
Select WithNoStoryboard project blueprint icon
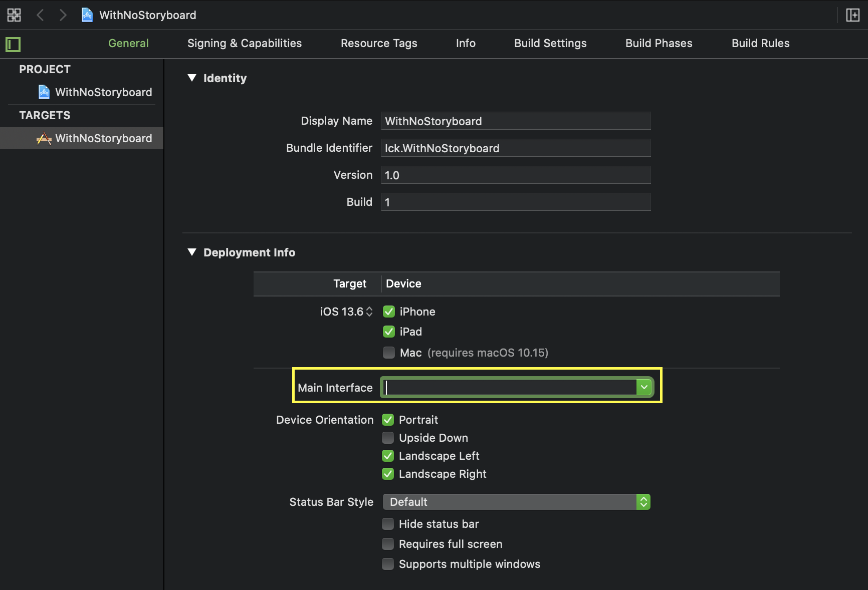coord(44,92)
